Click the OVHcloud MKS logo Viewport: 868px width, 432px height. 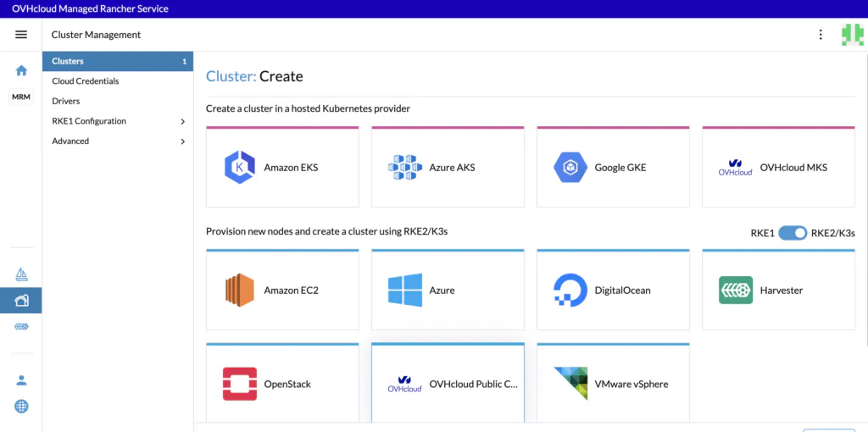tap(735, 168)
